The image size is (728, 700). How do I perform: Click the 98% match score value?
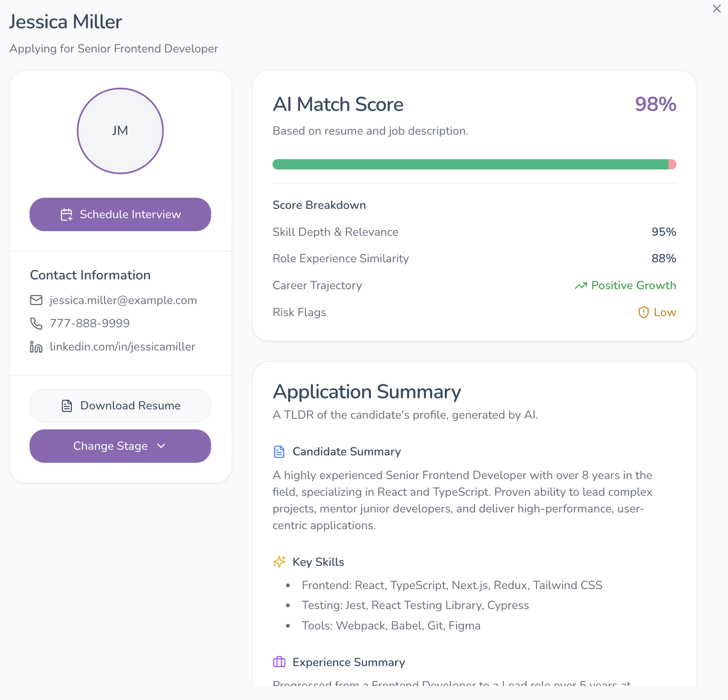point(655,104)
